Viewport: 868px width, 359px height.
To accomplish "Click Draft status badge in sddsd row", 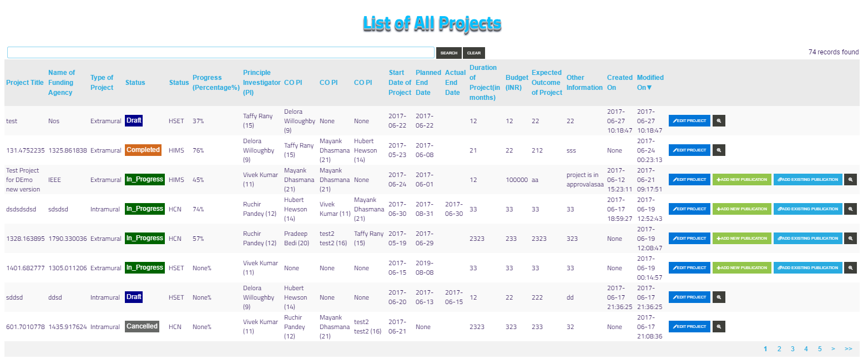I will click(134, 297).
